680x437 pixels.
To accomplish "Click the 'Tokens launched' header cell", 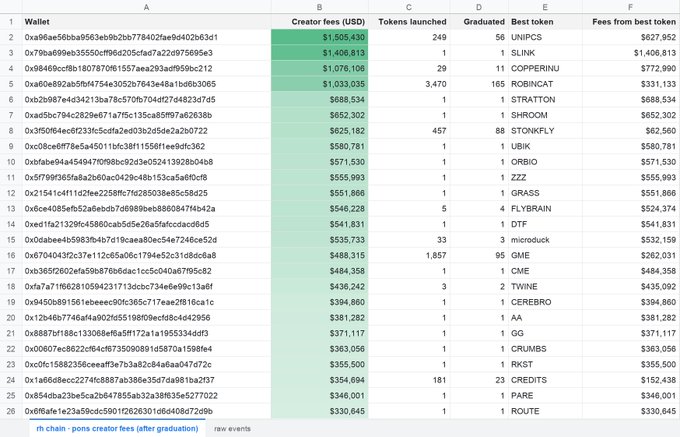I will point(409,22).
